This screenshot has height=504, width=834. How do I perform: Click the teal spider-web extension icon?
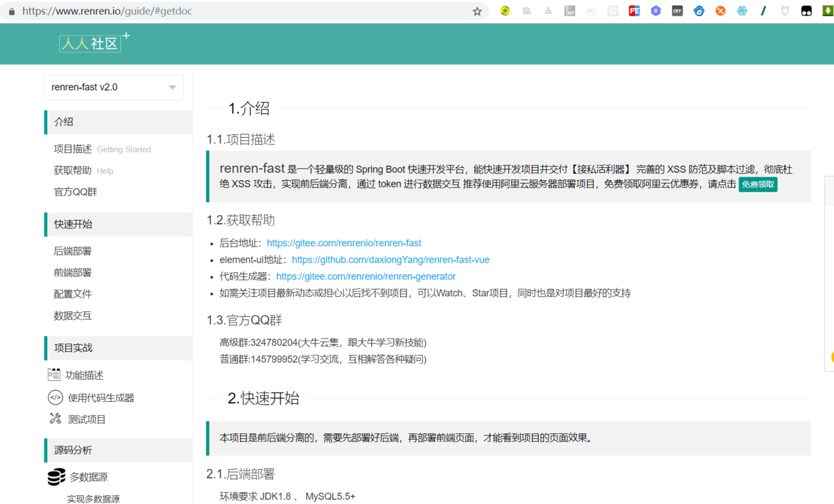click(x=742, y=11)
